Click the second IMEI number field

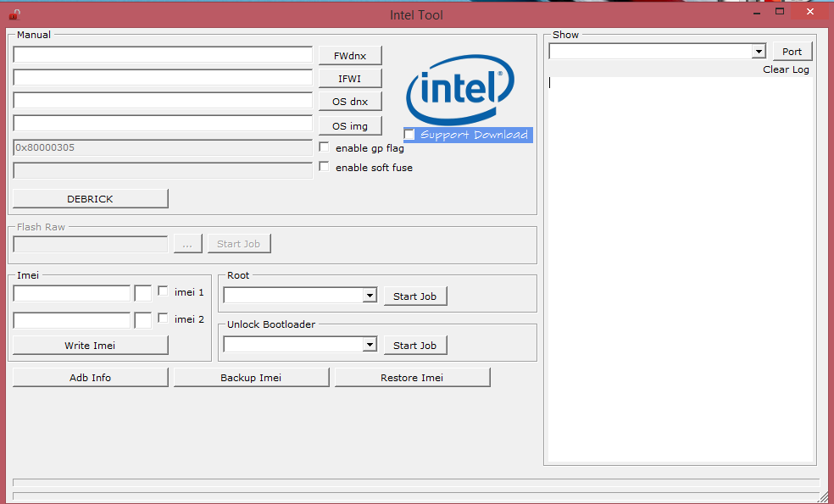pyautogui.click(x=72, y=320)
